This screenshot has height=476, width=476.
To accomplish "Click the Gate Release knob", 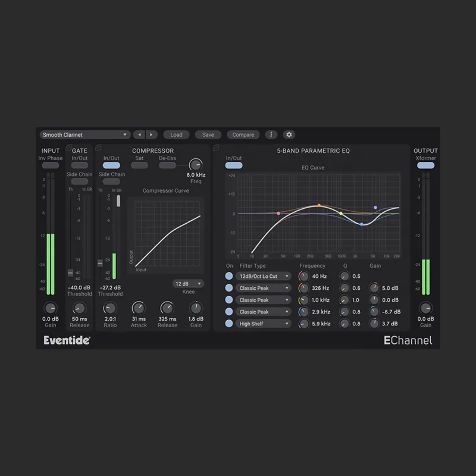I will tap(79, 308).
